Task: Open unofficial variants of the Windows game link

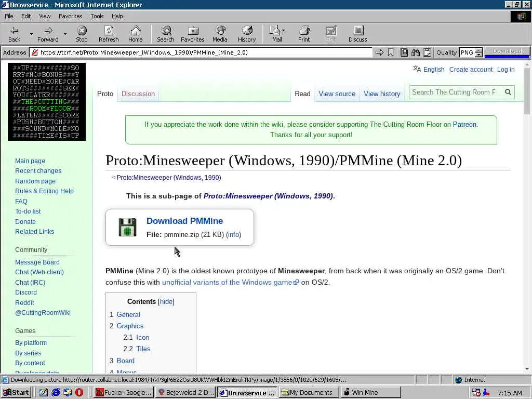Action: (230, 282)
